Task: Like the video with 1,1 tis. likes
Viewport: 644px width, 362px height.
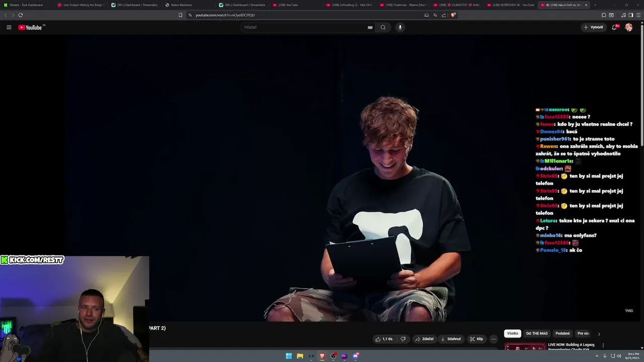Action: 384,339
